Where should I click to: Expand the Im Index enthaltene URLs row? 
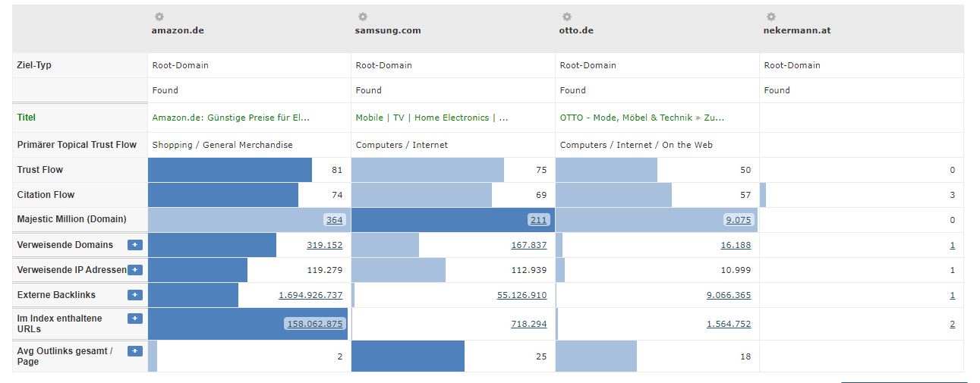pos(134,319)
